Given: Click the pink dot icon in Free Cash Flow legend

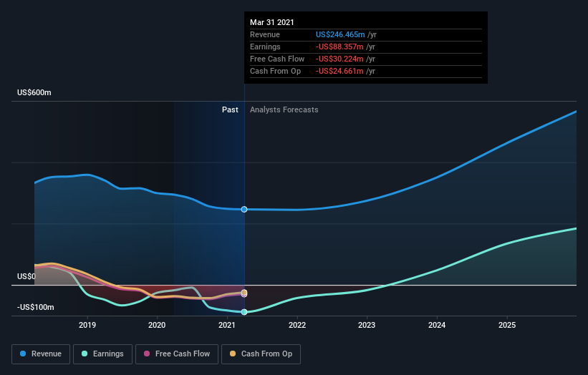Looking at the screenshot, I should tap(147, 354).
